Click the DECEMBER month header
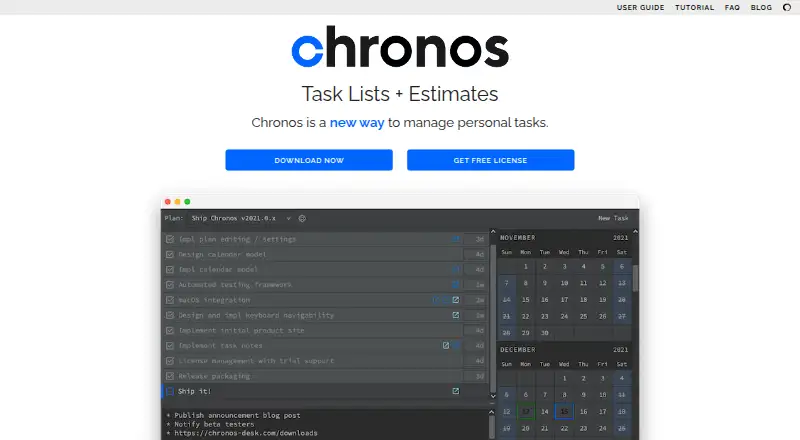The image size is (800, 440). click(517, 350)
